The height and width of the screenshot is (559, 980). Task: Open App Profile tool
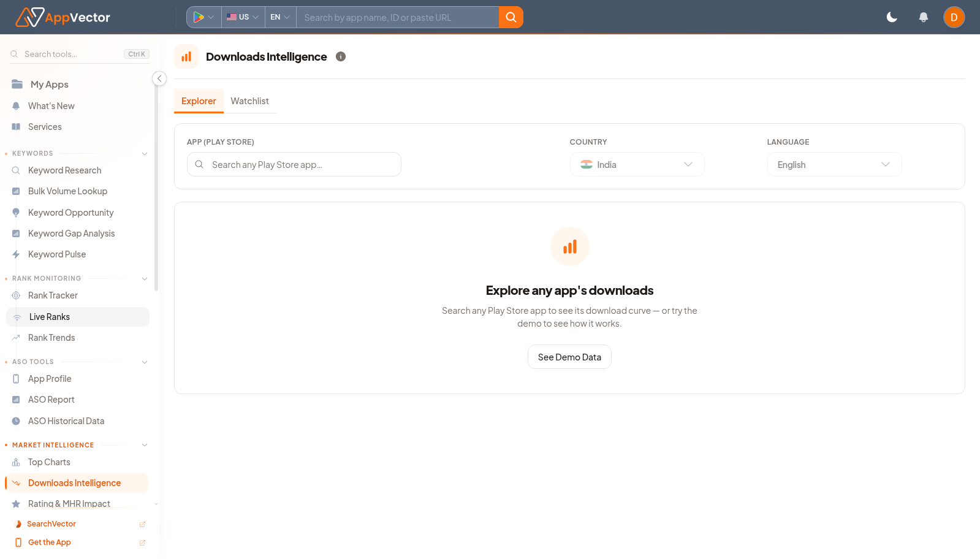[x=50, y=379]
